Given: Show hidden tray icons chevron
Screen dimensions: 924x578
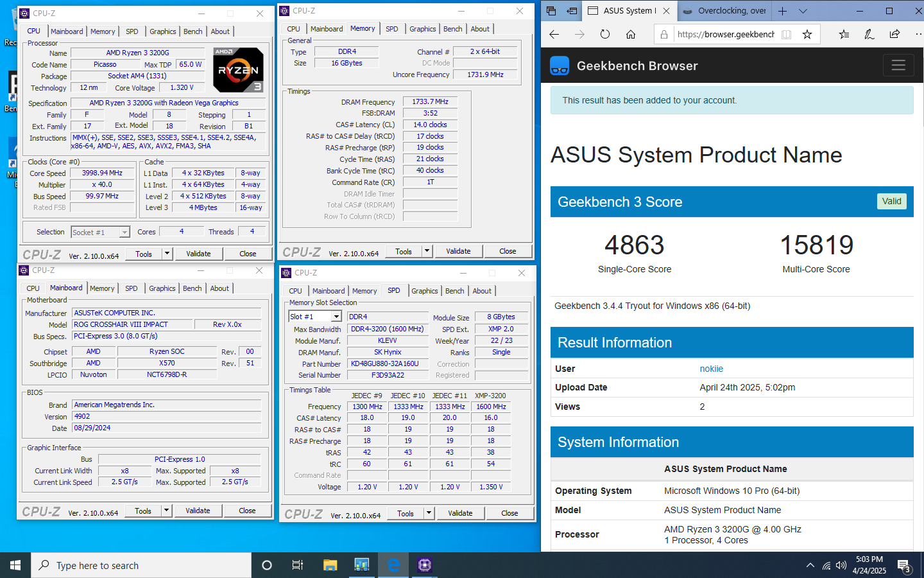Looking at the screenshot, I should pyautogui.click(x=810, y=566).
